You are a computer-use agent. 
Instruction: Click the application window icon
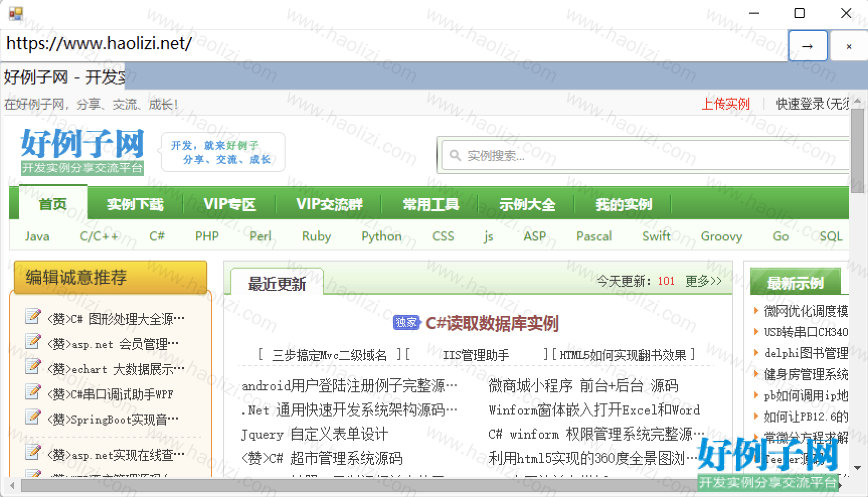click(x=16, y=14)
